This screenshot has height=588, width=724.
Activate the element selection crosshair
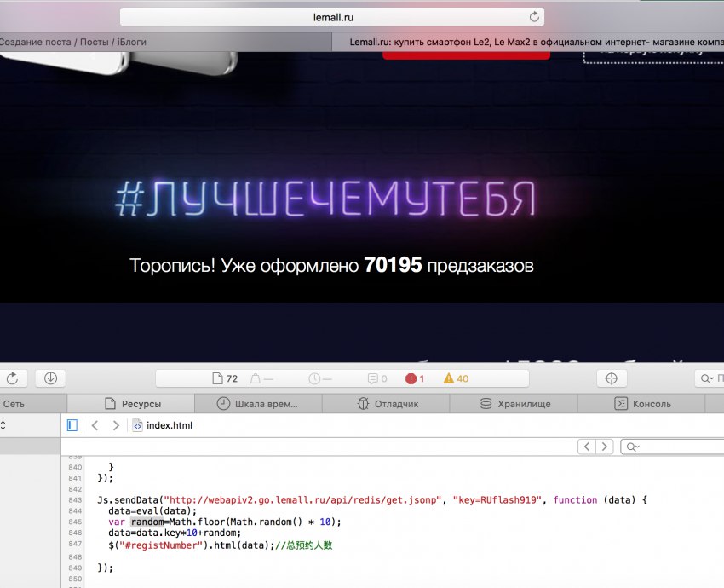612,378
